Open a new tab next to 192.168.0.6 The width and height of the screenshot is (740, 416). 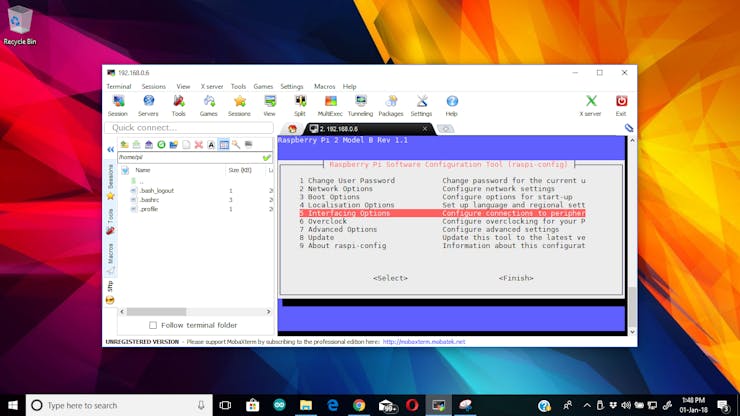446,128
